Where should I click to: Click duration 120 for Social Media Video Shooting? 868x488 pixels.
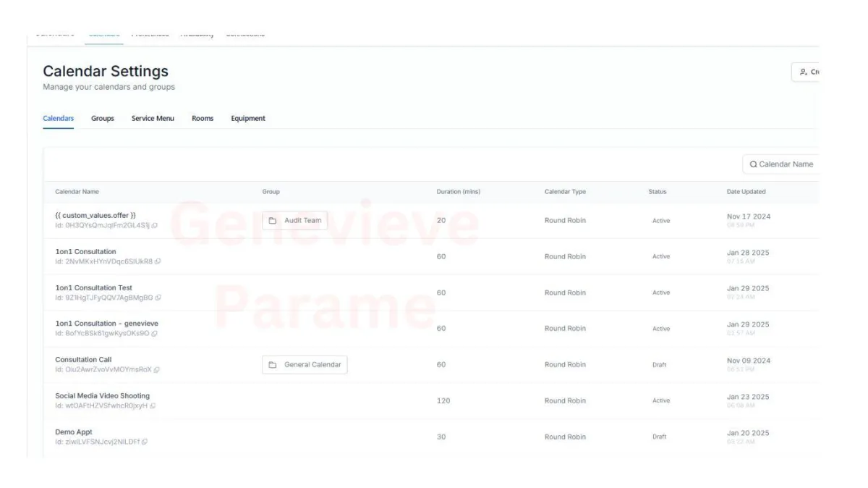(443, 401)
